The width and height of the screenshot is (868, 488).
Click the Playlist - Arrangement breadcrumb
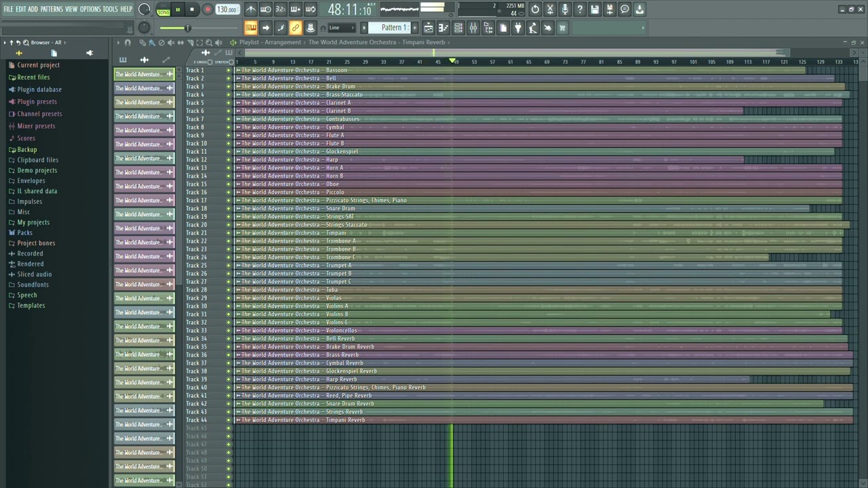pos(270,42)
